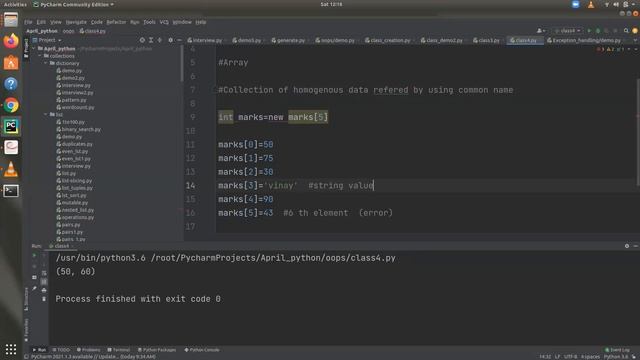
Task: Click the PyCharm update available status message
Action: 93,357
